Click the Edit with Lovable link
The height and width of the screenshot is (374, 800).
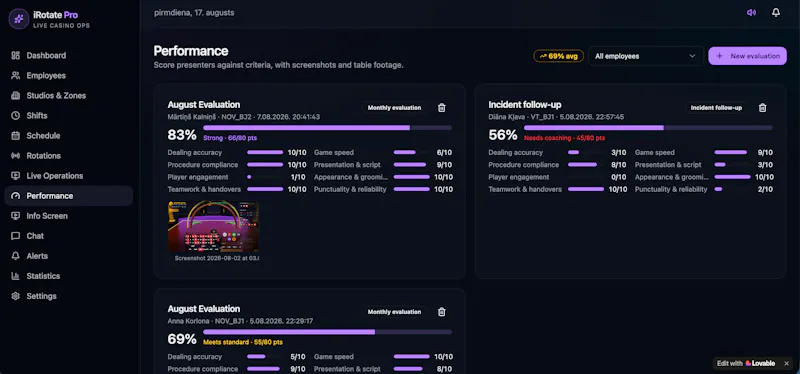(x=746, y=363)
